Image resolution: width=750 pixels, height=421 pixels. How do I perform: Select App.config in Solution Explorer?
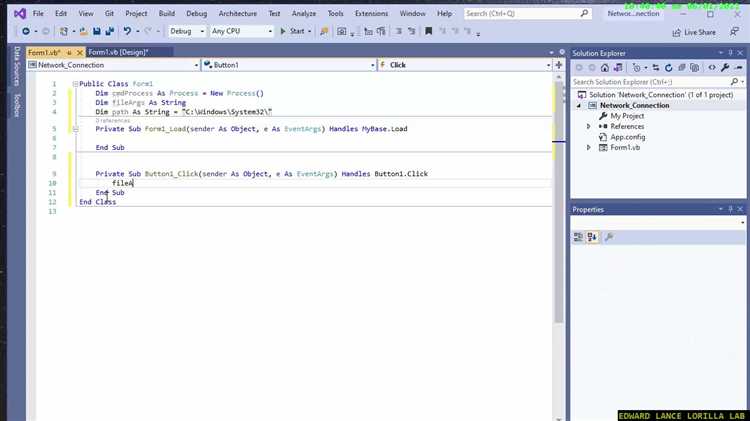tap(628, 137)
